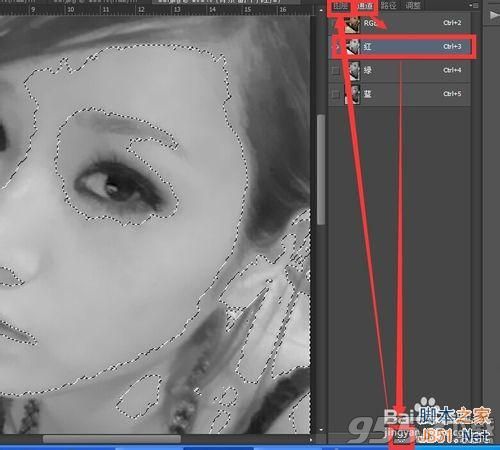
Task: Toggle the RGB composite channel visibility
Action: point(336,23)
